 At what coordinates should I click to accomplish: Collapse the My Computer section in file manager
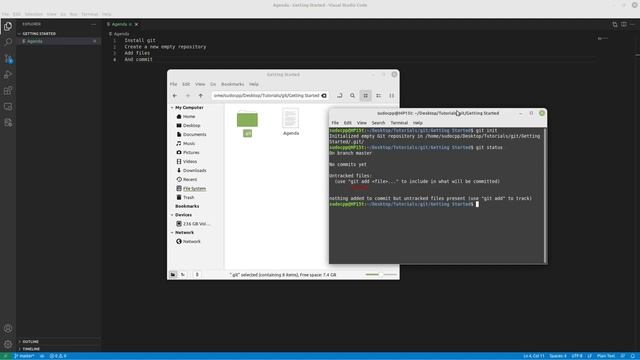[172, 108]
